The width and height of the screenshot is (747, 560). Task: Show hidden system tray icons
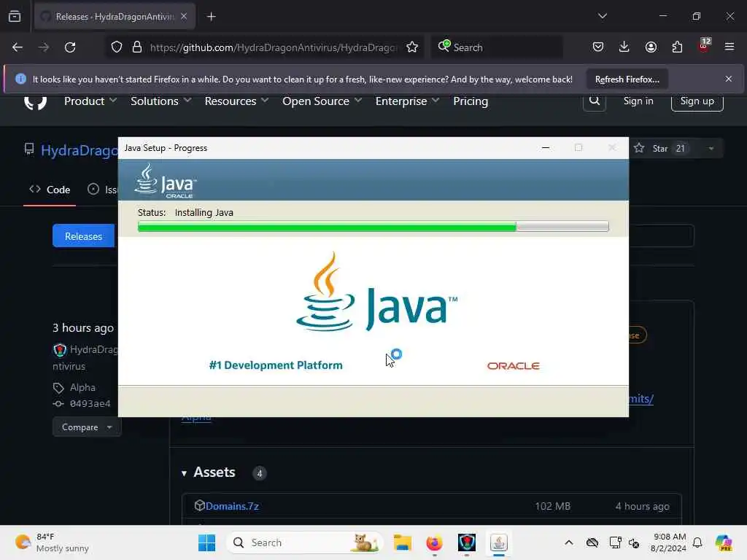(x=569, y=542)
